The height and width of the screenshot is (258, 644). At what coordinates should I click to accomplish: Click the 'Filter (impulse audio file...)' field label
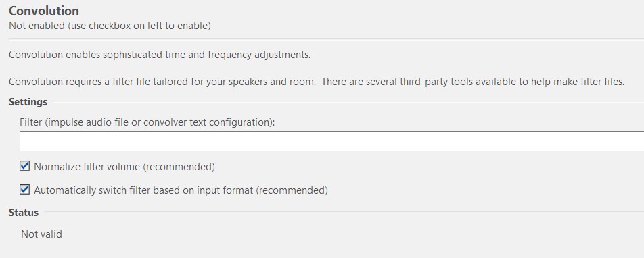pyautogui.click(x=147, y=122)
